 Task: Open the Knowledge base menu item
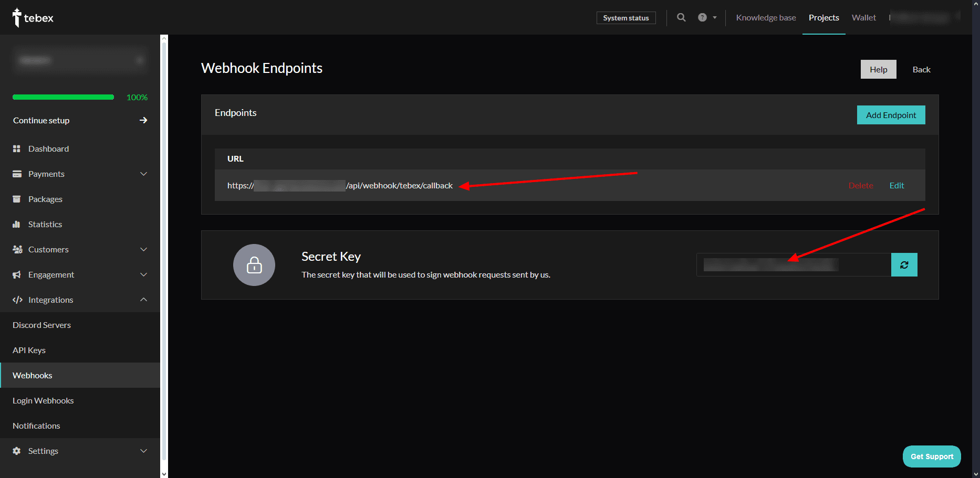(766, 17)
